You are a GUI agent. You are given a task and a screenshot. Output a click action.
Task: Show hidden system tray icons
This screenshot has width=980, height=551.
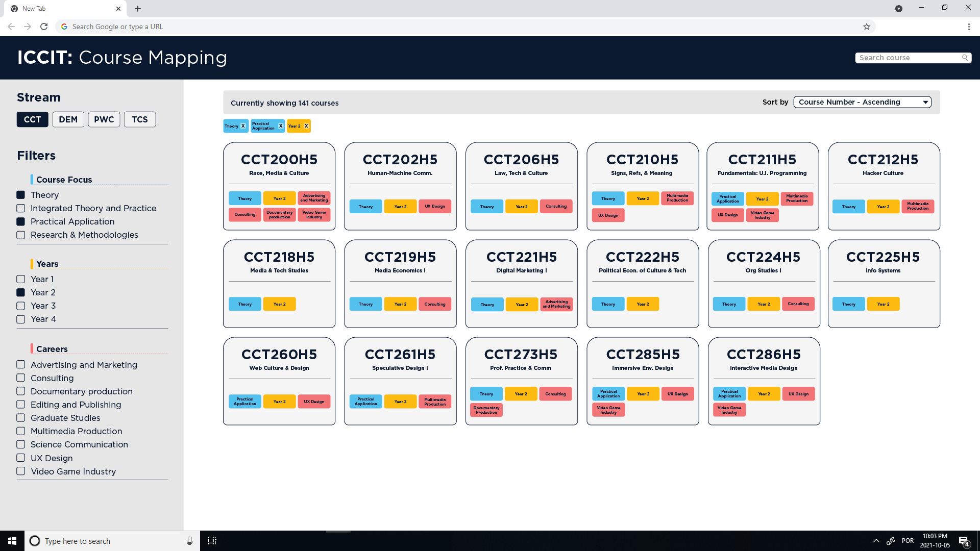876,541
